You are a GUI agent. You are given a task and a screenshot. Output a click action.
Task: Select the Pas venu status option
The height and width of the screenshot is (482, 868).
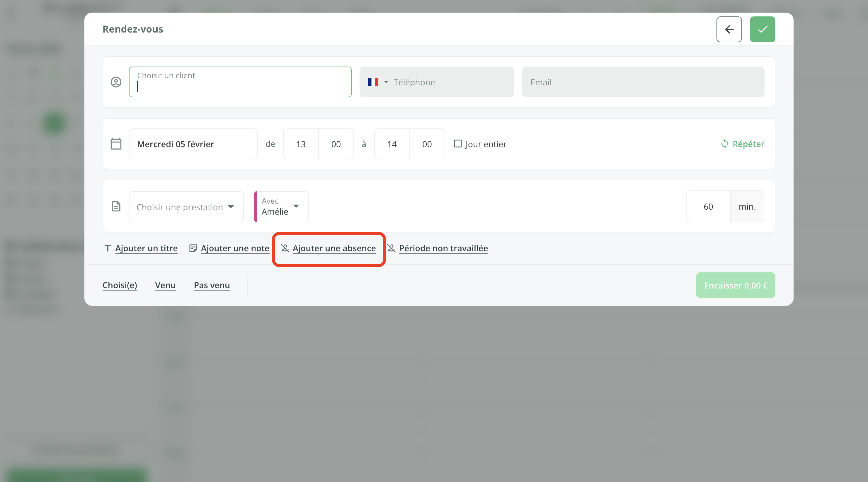coord(212,286)
